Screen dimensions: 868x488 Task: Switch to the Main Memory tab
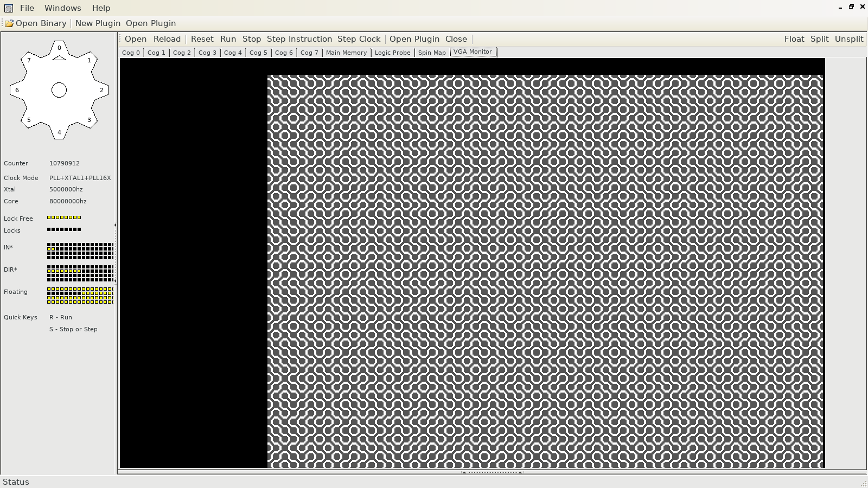pyautogui.click(x=346, y=53)
